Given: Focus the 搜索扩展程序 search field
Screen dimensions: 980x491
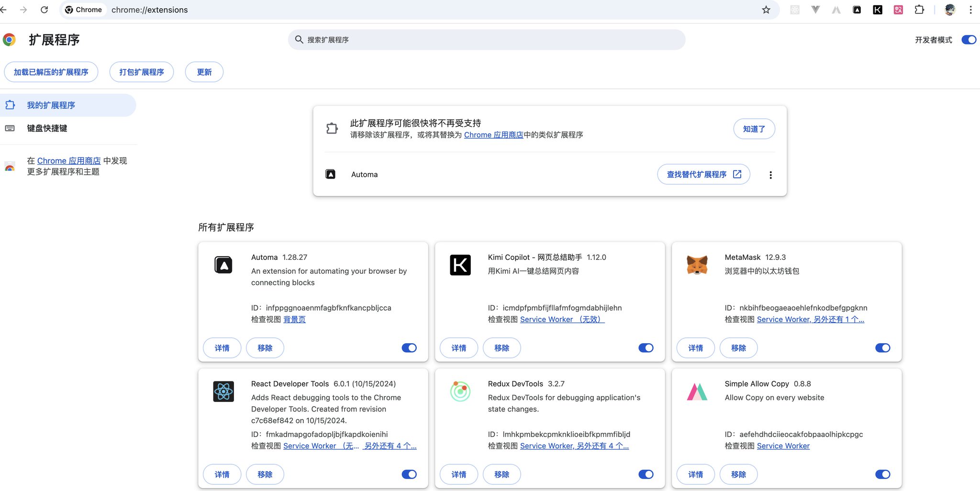Looking at the screenshot, I should (x=487, y=40).
